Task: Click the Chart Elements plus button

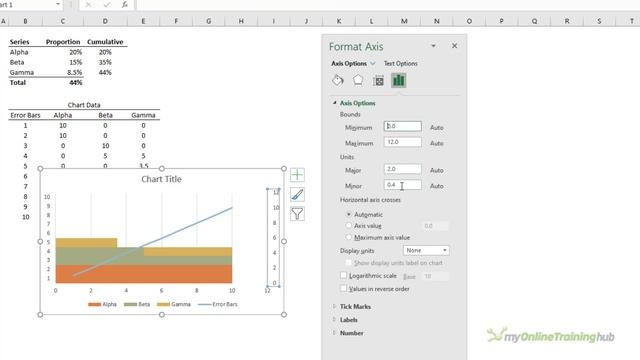Action: (297, 175)
